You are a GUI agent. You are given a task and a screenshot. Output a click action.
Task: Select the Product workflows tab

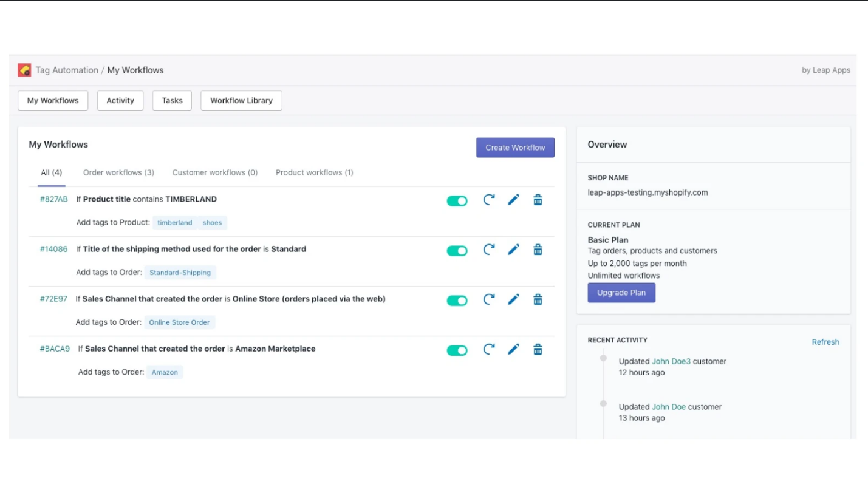pos(314,172)
